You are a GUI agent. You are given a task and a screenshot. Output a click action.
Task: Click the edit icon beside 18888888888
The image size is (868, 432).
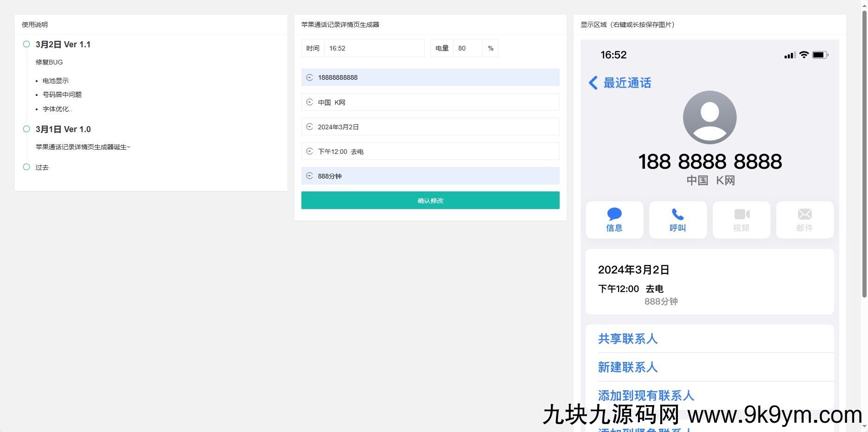click(x=310, y=77)
